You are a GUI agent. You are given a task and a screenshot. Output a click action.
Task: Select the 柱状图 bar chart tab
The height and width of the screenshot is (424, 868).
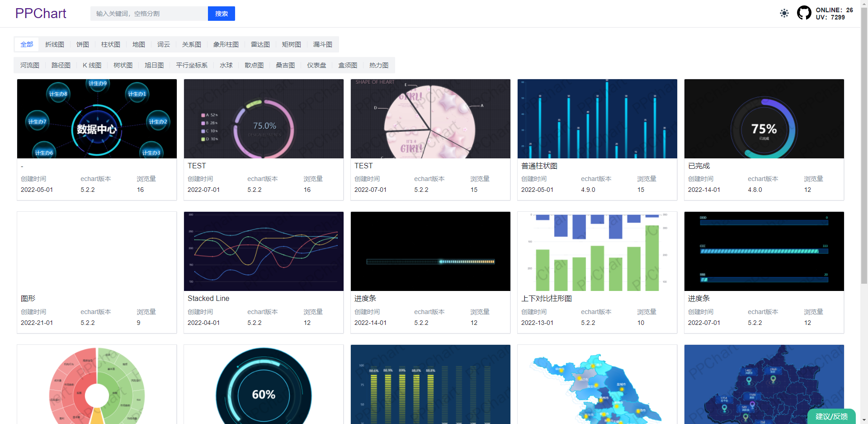click(110, 44)
